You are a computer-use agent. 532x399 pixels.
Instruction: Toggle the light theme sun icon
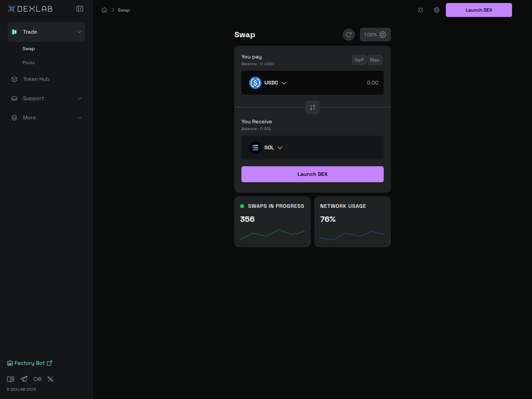tap(420, 10)
